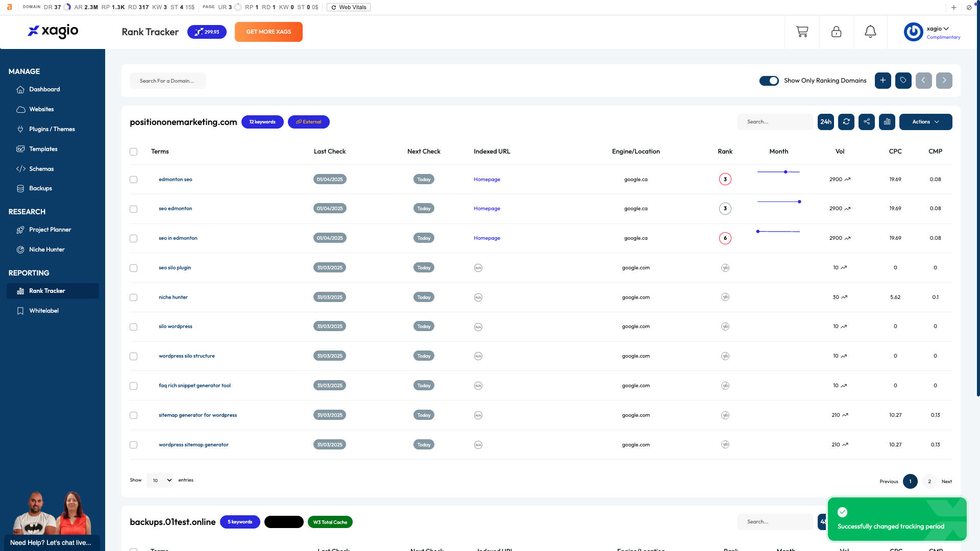
Task: Click the W3 Total Cache badge
Action: pos(330,522)
